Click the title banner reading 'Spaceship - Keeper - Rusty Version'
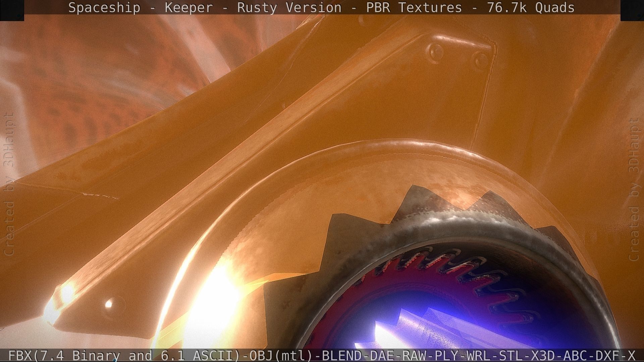Screen dimensions: 644x362 tap(322, 7)
